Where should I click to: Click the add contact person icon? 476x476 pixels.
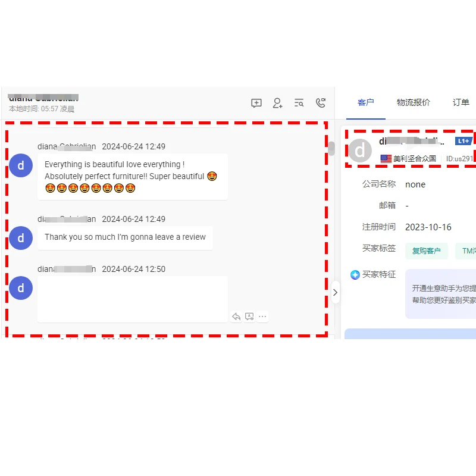[277, 103]
